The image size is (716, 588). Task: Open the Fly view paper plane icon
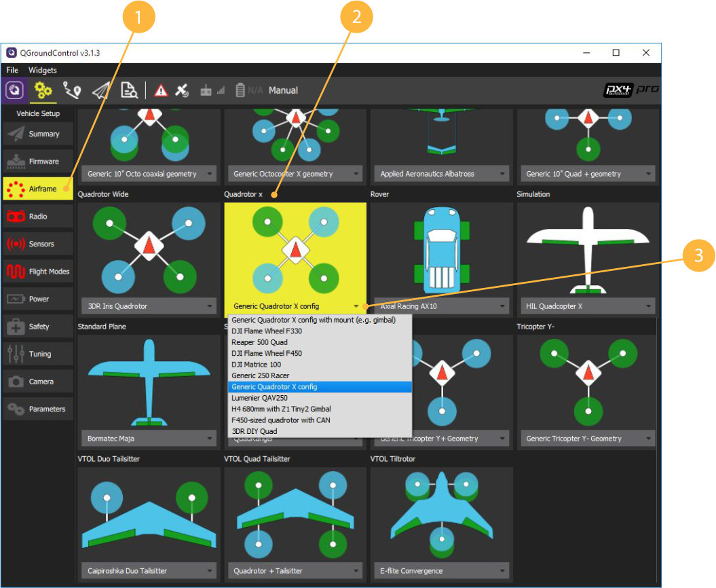101,90
